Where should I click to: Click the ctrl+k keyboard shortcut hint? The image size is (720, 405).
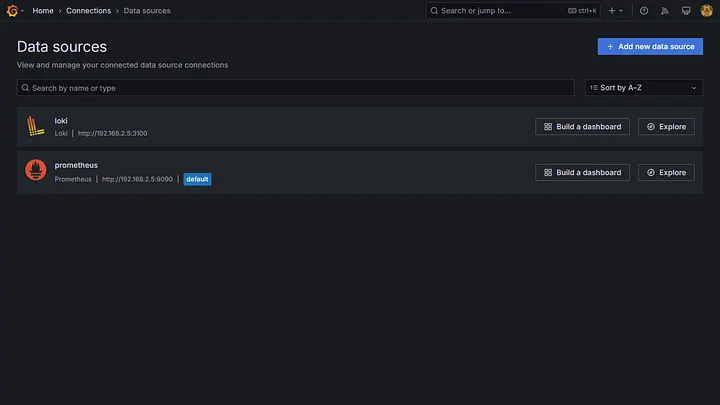582,11
